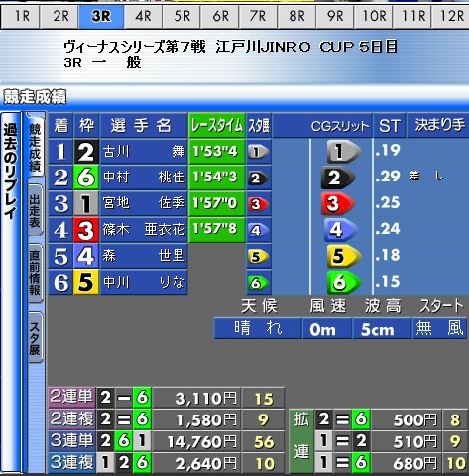Click black boat 2 icon in CG slit
The height and width of the screenshot is (476, 469).
337,178
